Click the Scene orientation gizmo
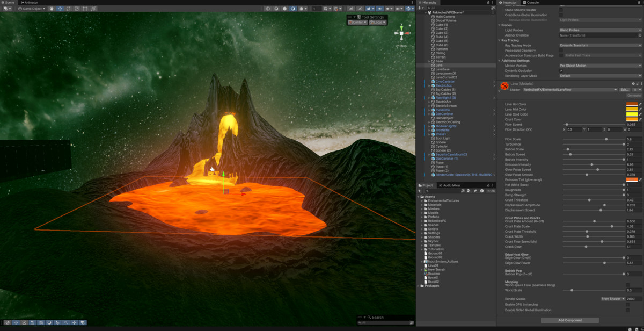This screenshot has height=331, width=644. (x=401, y=34)
